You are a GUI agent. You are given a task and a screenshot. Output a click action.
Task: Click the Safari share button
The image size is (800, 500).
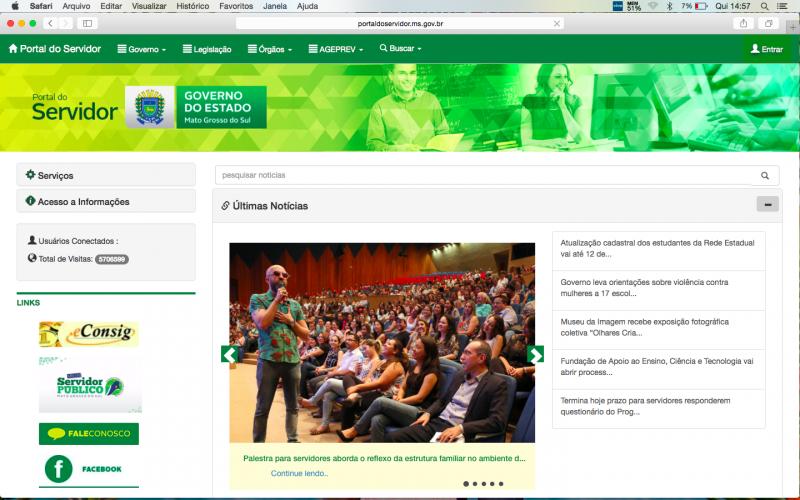pyautogui.click(x=743, y=23)
